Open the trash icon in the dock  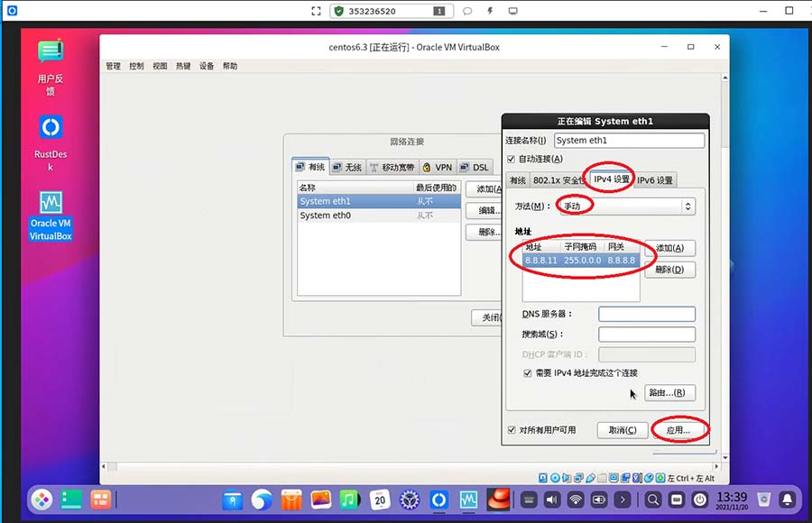tap(763, 500)
